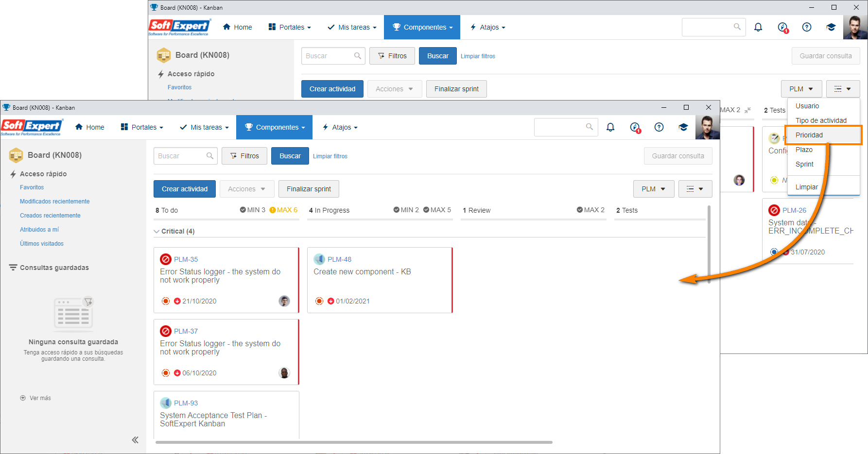
Task: Open Atajos menu in front window
Action: pos(340,127)
